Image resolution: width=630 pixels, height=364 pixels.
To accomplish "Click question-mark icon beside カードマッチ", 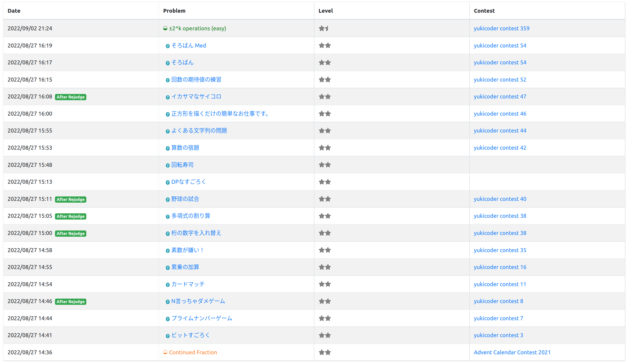I will pyautogui.click(x=168, y=285).
